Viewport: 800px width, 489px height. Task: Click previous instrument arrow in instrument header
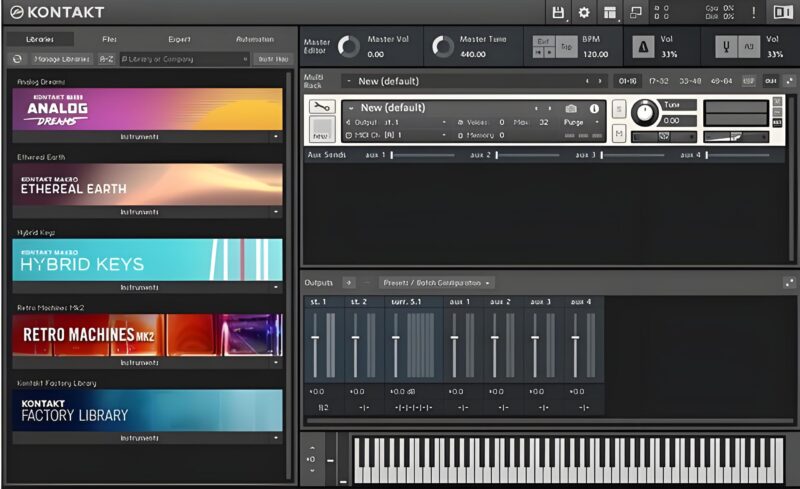[536, 108]
